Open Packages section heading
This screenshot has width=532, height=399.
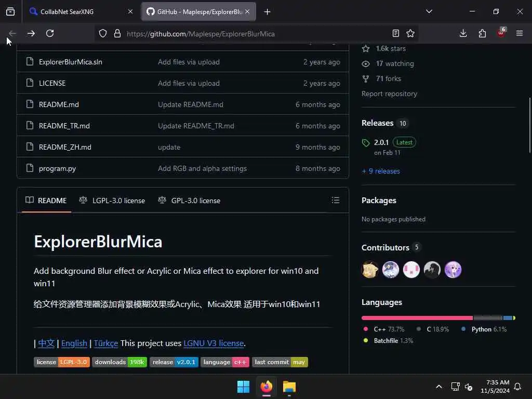tap(379, 201)
